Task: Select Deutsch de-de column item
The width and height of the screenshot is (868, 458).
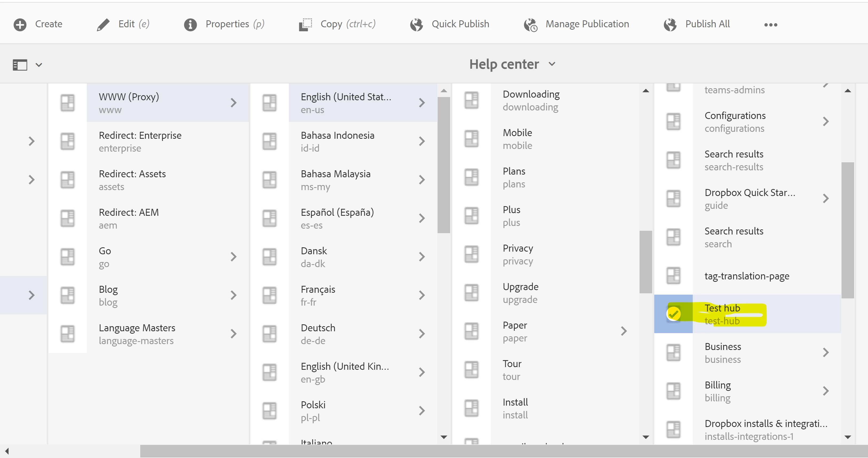Action: (x=318, y=334)
